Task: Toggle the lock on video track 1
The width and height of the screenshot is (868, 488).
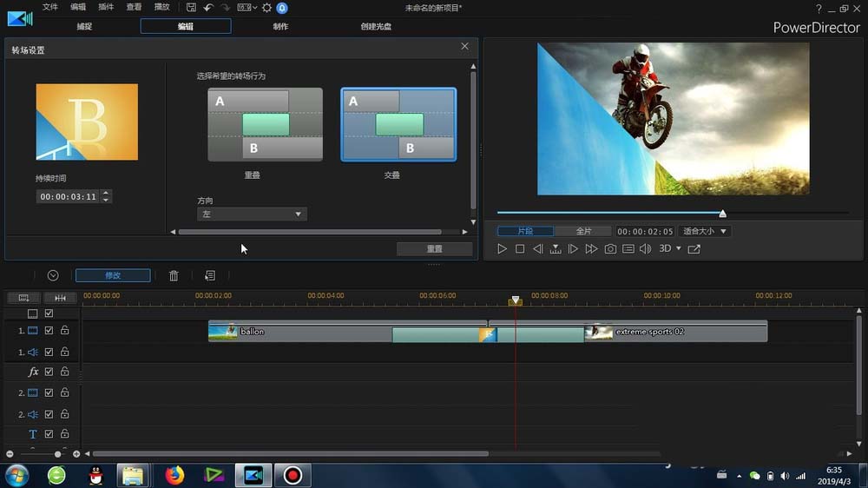Action: 64,331
